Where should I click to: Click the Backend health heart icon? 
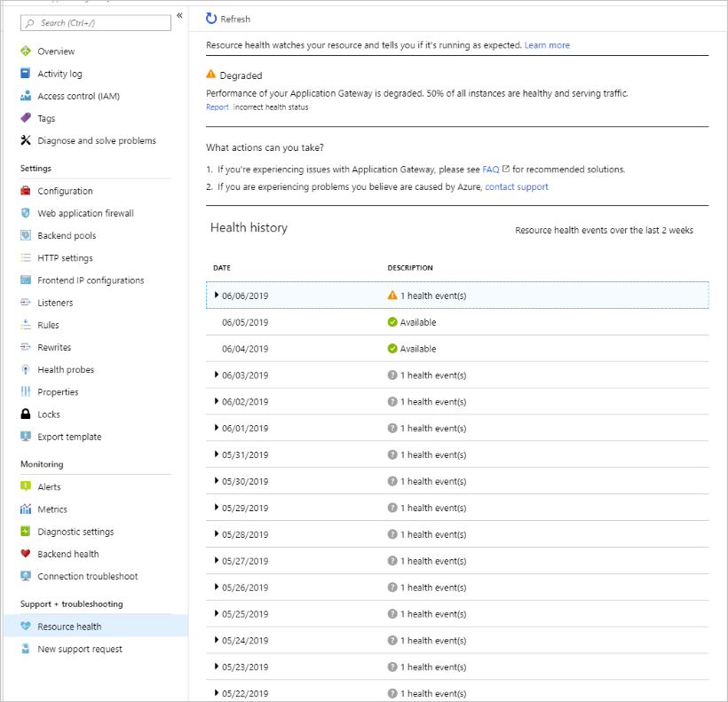click(x=26, y=554)
